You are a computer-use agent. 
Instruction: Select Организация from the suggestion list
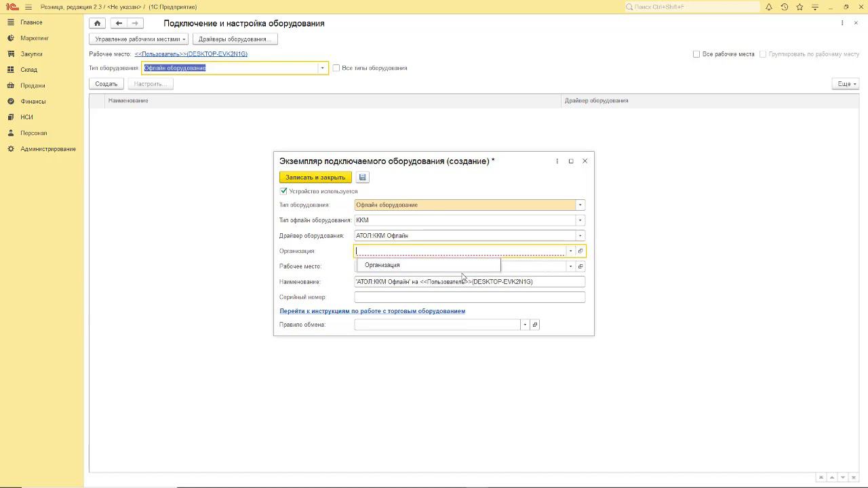point(382,265)
